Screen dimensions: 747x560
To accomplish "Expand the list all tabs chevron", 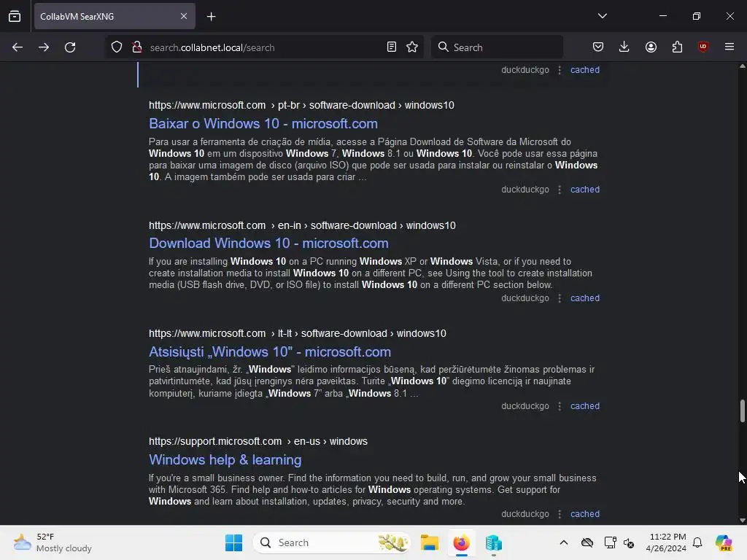I will click(602, 16).
